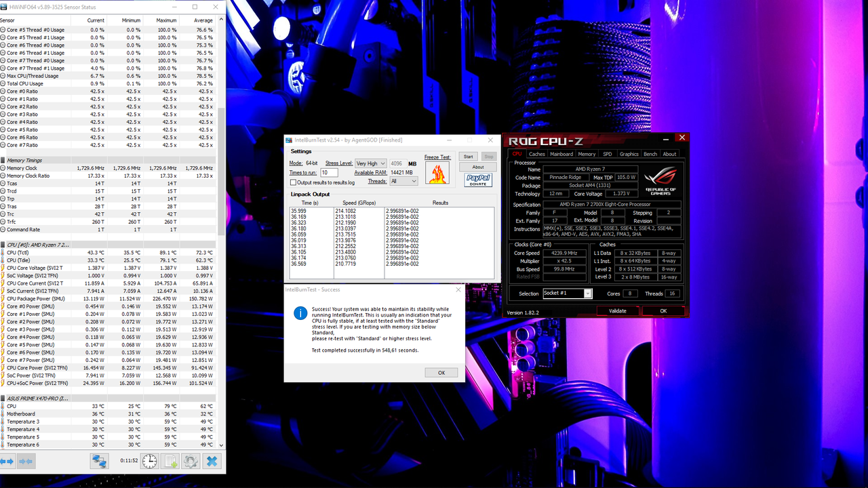
Task: Click Total CPU Usage sensor icon
Action: 3,83
